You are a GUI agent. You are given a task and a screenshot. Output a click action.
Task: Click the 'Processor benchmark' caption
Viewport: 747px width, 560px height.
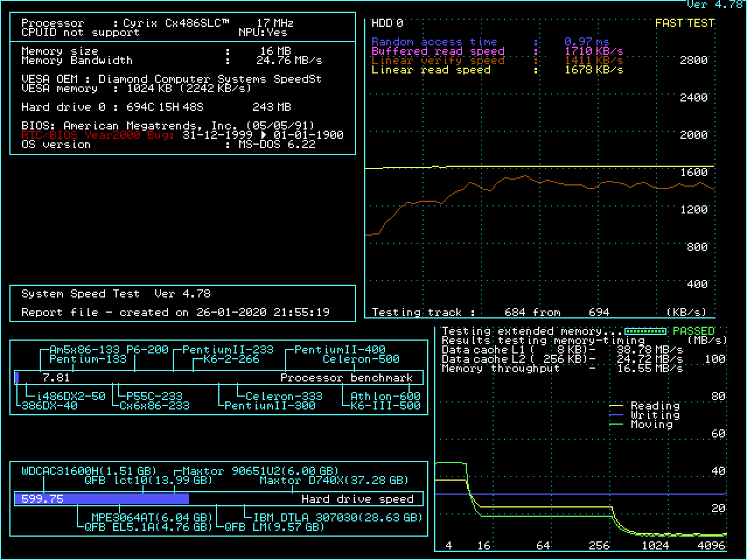[x=347, y=378]
